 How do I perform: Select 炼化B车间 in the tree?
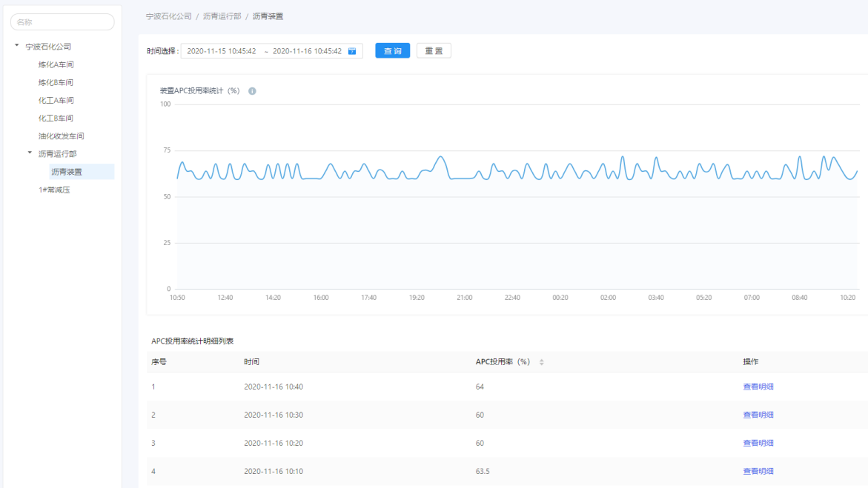[56, 82]
